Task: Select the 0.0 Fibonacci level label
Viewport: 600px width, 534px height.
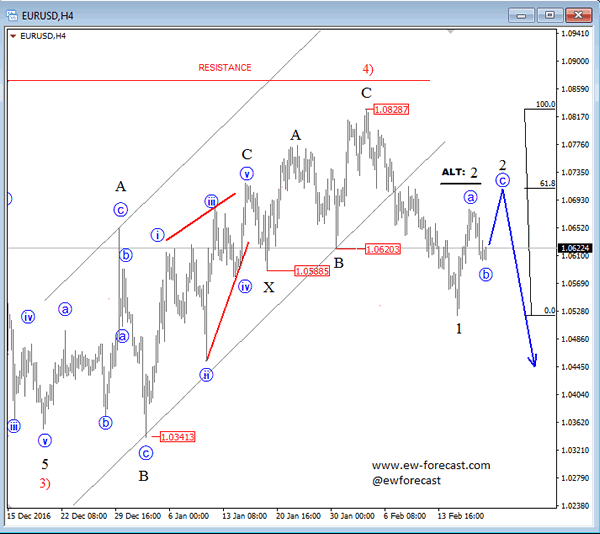Action: [549, 311]
